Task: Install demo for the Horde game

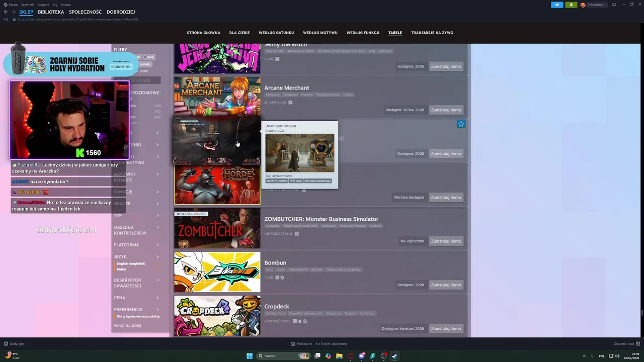Action: 446,198
